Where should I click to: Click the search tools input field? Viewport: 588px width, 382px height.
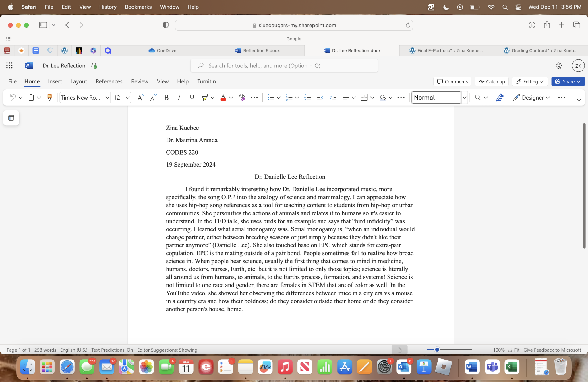tap(284, 66)
